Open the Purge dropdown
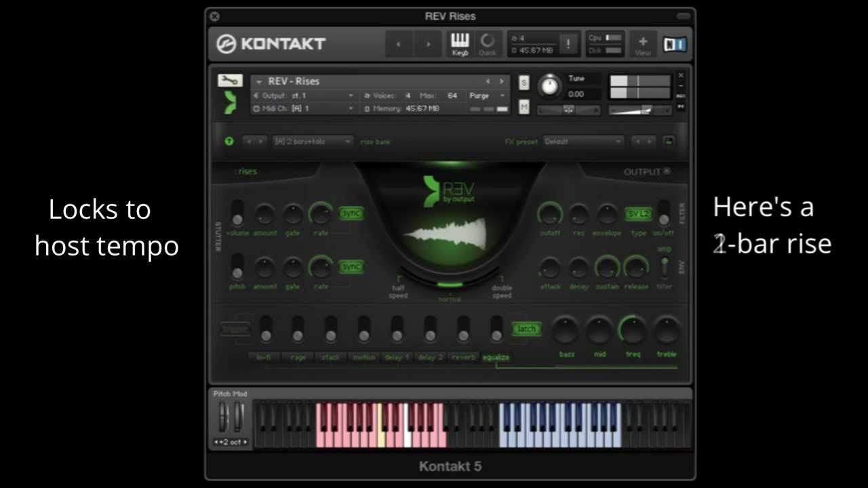This screenshot has height=488, width=868. click(488, 96)
